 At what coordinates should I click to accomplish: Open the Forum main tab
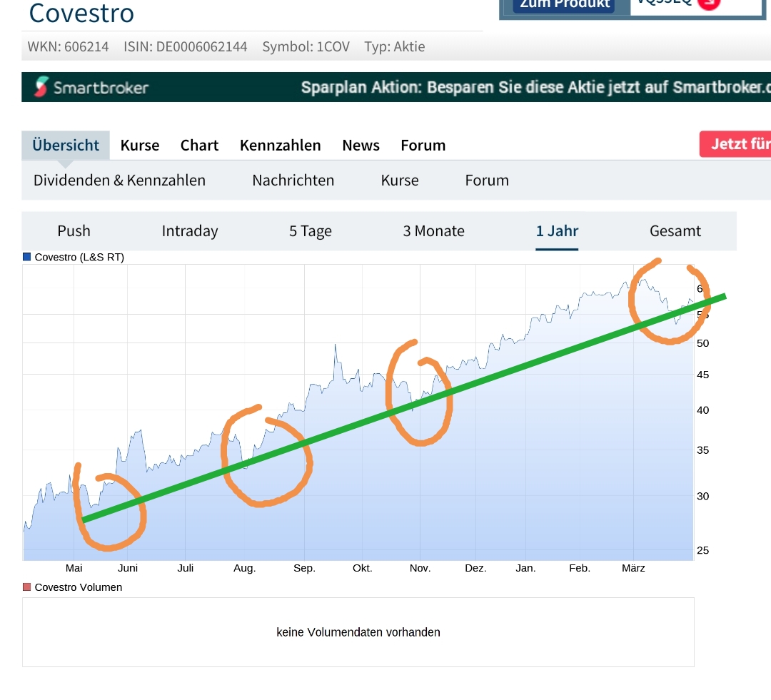tap(423, 146)
